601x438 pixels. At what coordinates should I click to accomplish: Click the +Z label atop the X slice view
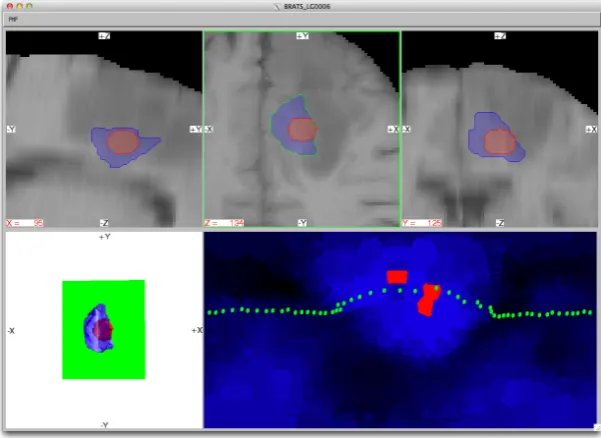tap(104, 36)
